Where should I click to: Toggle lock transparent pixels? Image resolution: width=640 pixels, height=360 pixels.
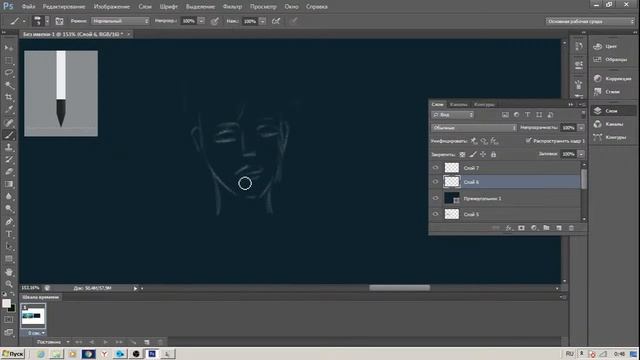pyautogui.click(x=462, y=154)
